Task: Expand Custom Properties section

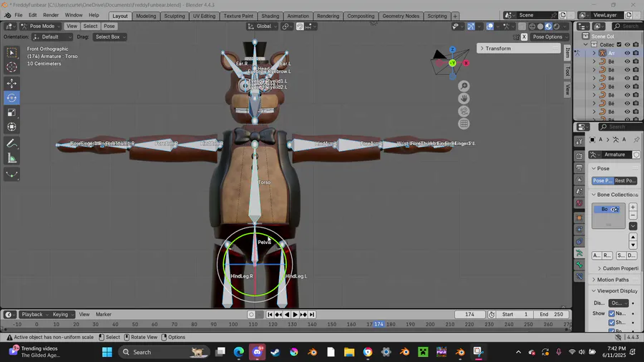Action: pyautogui.click(x=618, y=268)
